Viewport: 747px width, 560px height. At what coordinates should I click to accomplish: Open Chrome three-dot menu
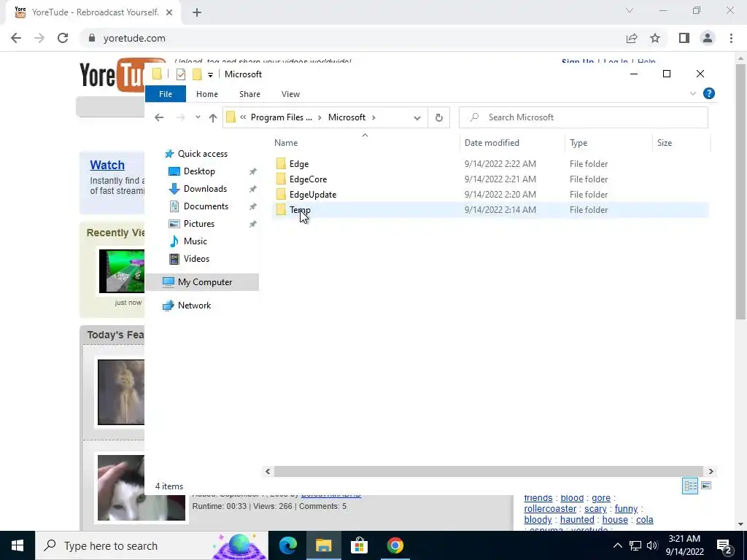click(731, 38)
